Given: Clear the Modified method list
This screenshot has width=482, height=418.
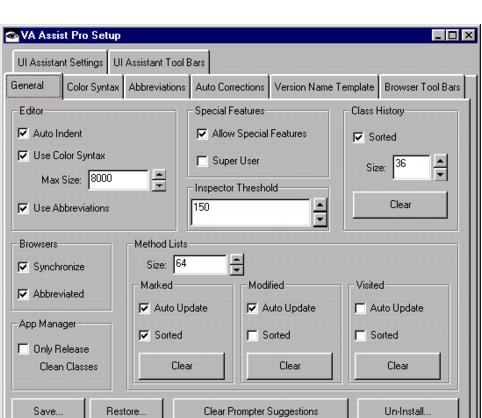Looking at the screenshot, I should (x=290, y=366).
